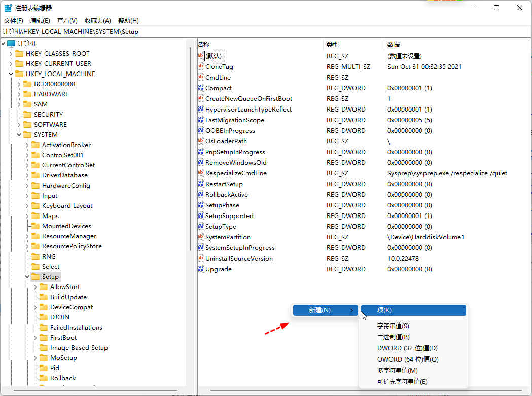Choose 可扩充字符串值(E) from the submenu

coord(413,382)
